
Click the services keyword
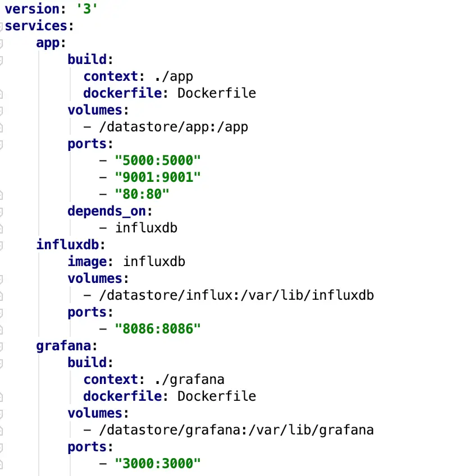[x=37, y=25]
